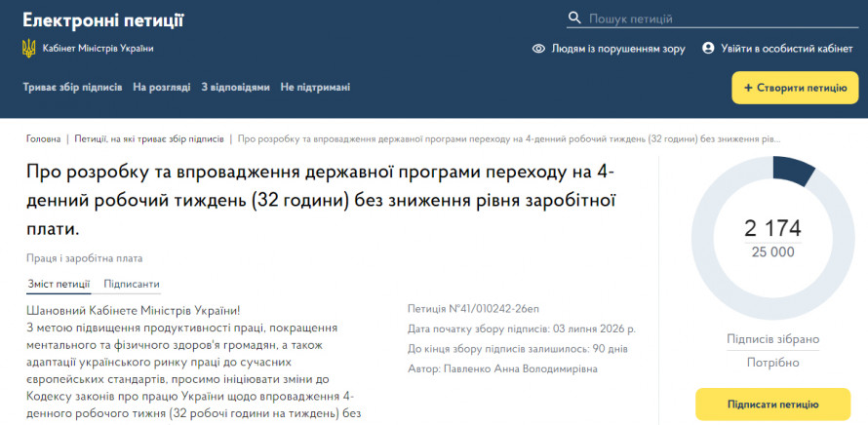Click the remaining 90 днів text
This screenshot has width=868, height=425.
point(608,349)
